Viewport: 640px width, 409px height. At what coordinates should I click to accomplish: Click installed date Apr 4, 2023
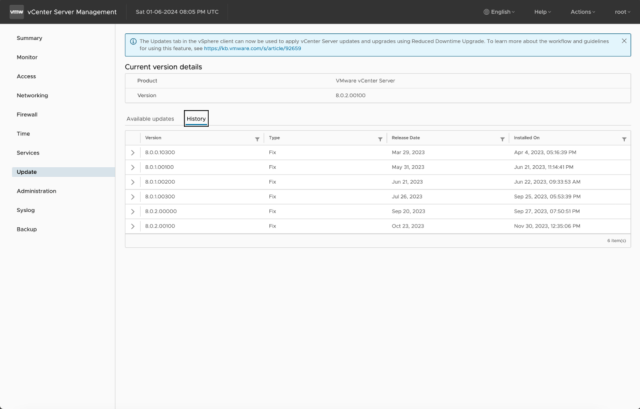(545, 152)
